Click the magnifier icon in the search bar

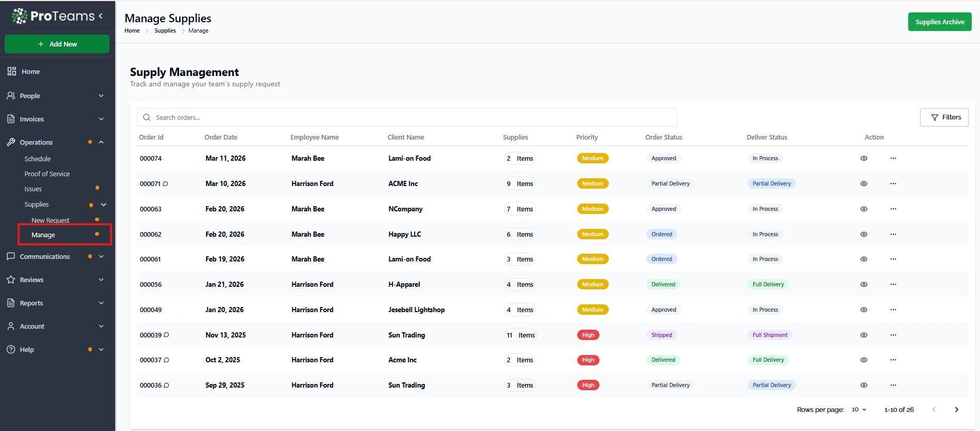pos(147,118)
